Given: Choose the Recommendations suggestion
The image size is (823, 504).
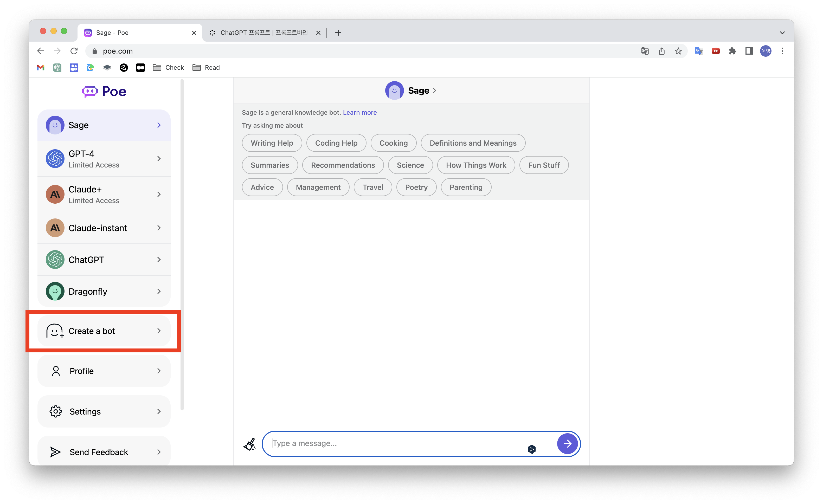Looking at the screenshot, I should pyautogui.click(x=343, y=165).
